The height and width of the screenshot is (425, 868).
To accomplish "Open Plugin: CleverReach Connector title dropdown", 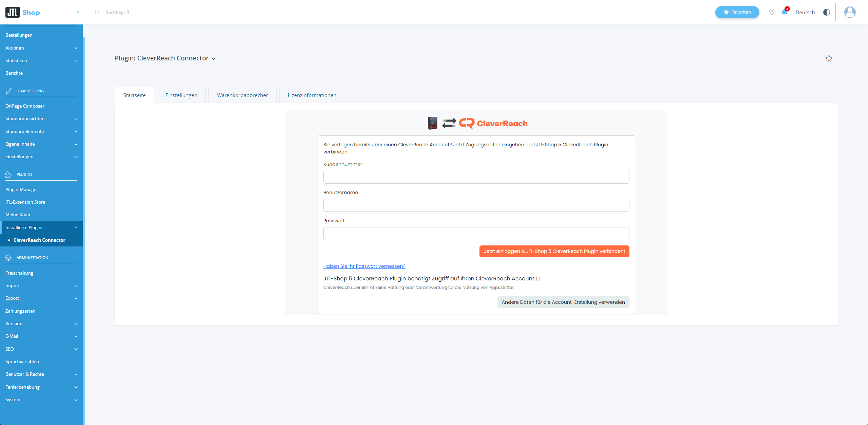I will (x=165, y=58).
